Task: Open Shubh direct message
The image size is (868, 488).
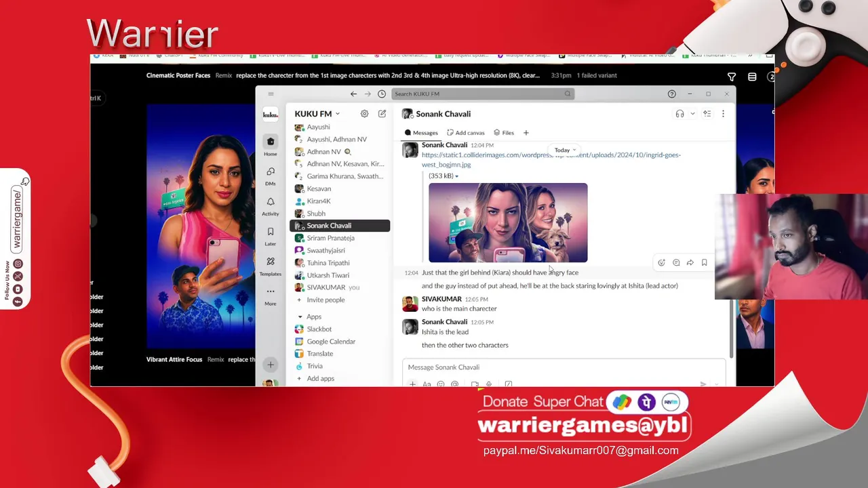Action: pos(339,213)
